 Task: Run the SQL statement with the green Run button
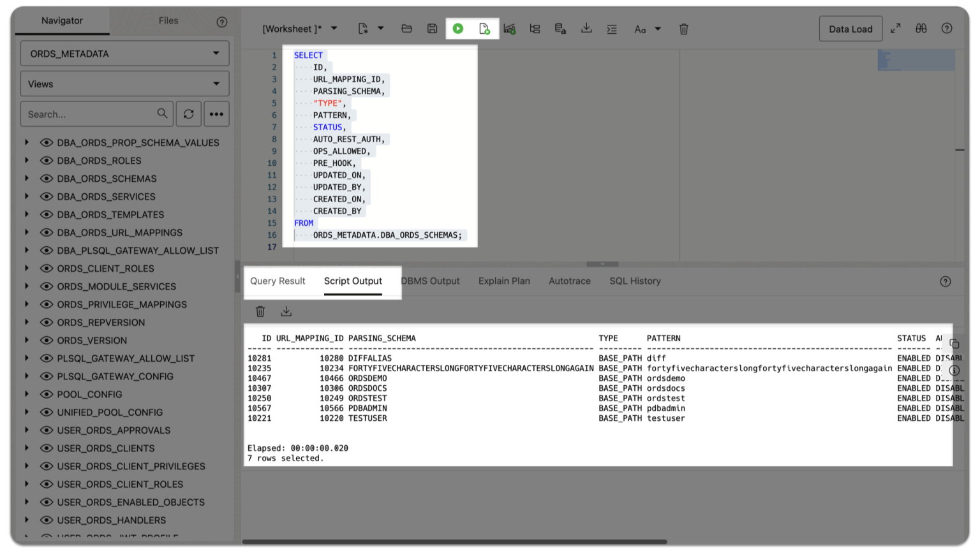pyautogui.click(x=458, y=28)
